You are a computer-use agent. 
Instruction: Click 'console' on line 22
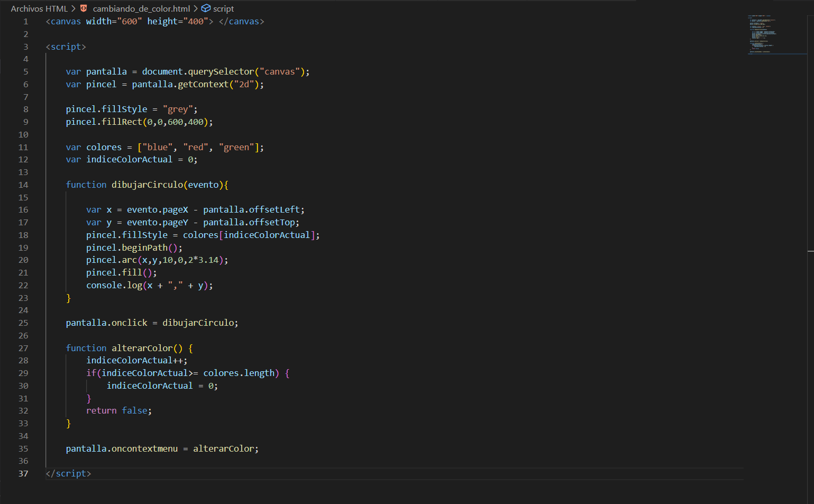(x=104, y=286)
